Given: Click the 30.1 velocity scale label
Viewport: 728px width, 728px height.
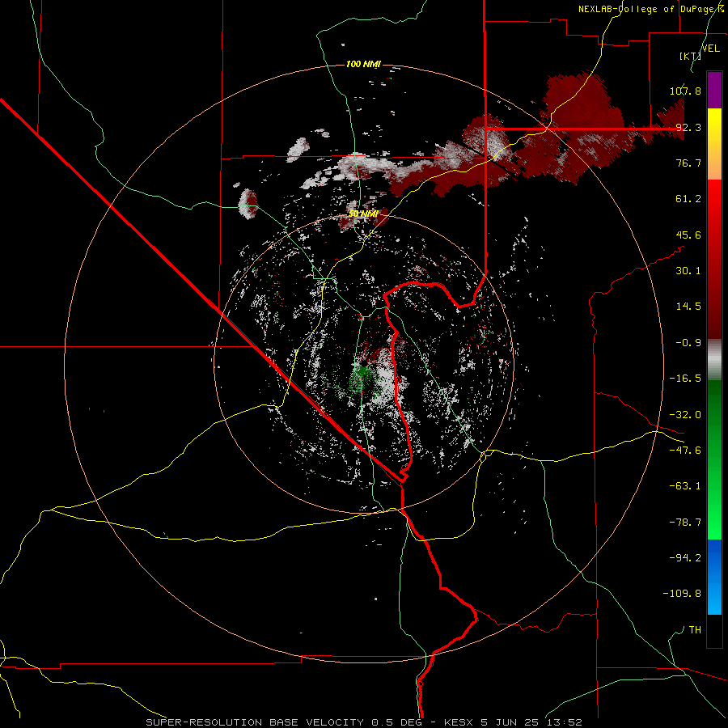Looking at the screenshot, I should tap(688, 271).
